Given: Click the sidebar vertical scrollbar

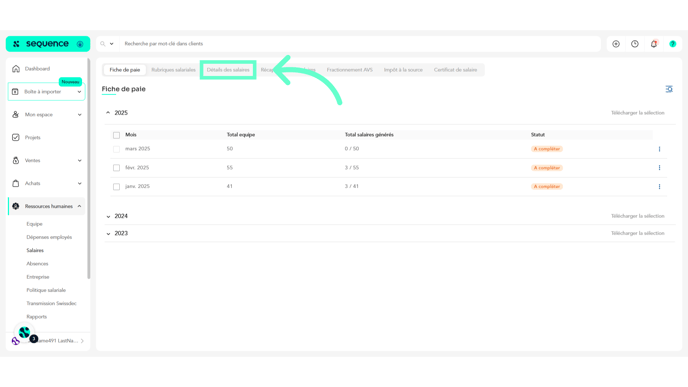Looking at the screenshot, I should (89, 169).
